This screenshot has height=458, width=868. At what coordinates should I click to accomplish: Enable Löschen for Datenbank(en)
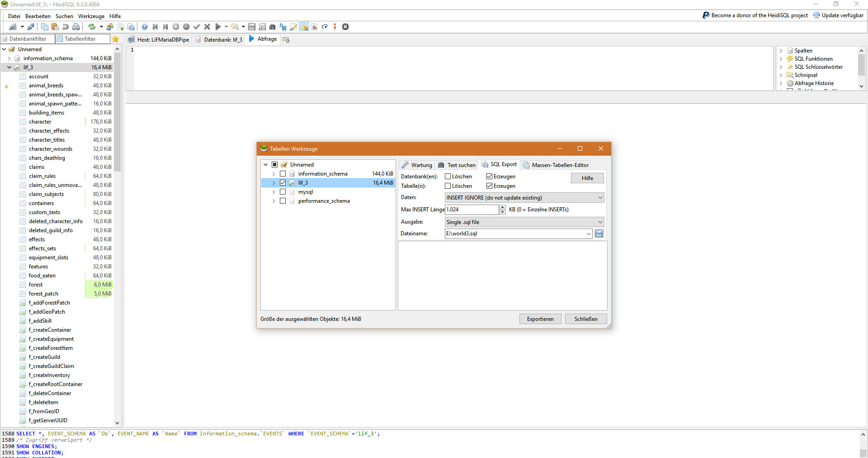(x=448, y=177)
